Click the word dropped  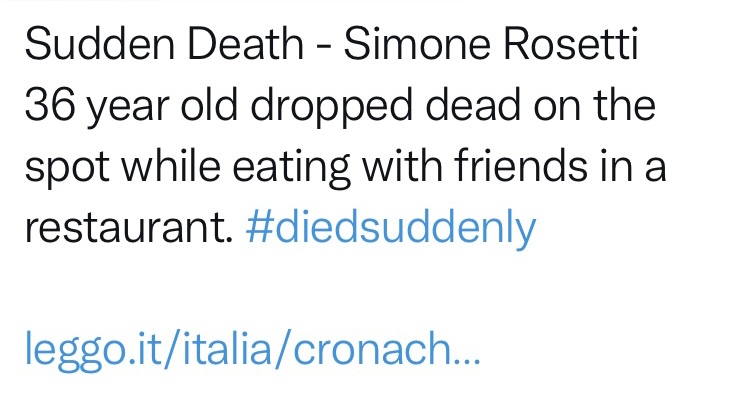click(331, 107)
